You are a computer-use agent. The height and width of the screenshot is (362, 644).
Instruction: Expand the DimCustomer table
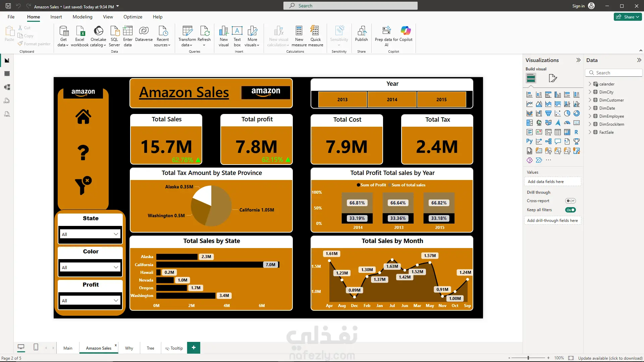[590, 100]
